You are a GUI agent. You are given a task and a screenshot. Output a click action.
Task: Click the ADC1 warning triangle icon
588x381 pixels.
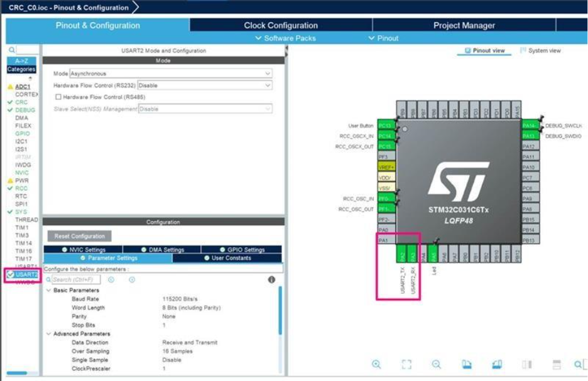click(10, 87)
